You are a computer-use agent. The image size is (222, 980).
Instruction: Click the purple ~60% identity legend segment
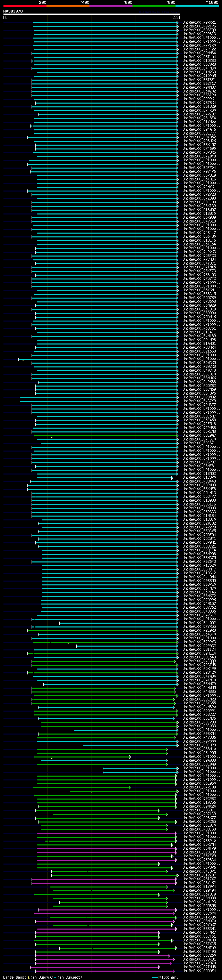point(111,6)
